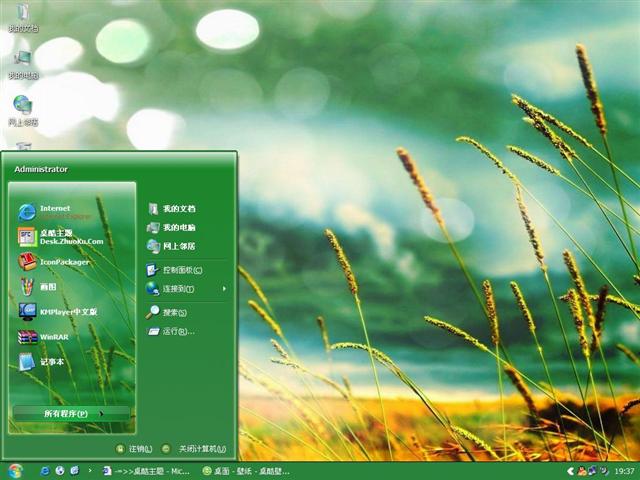The width and height of the screenshot is (640, 480).
Task: Click the blue tray icon after QQ
Action: [592, 471]
